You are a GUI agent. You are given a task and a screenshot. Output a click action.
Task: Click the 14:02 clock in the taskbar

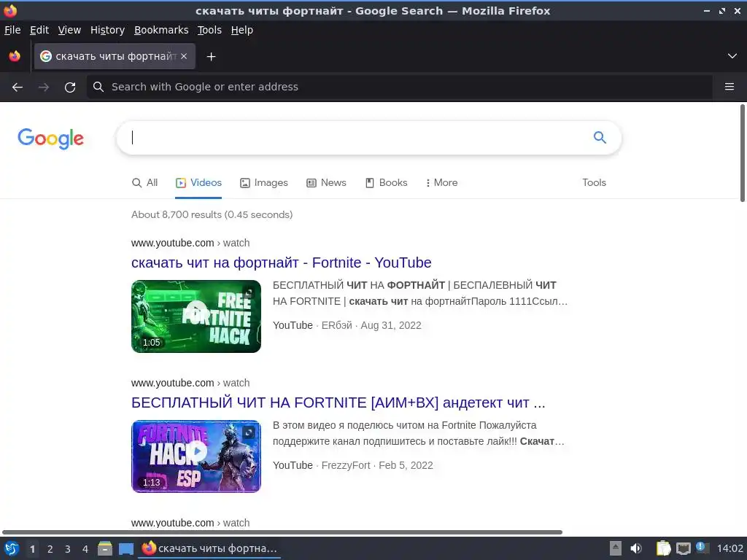[729, 548]
